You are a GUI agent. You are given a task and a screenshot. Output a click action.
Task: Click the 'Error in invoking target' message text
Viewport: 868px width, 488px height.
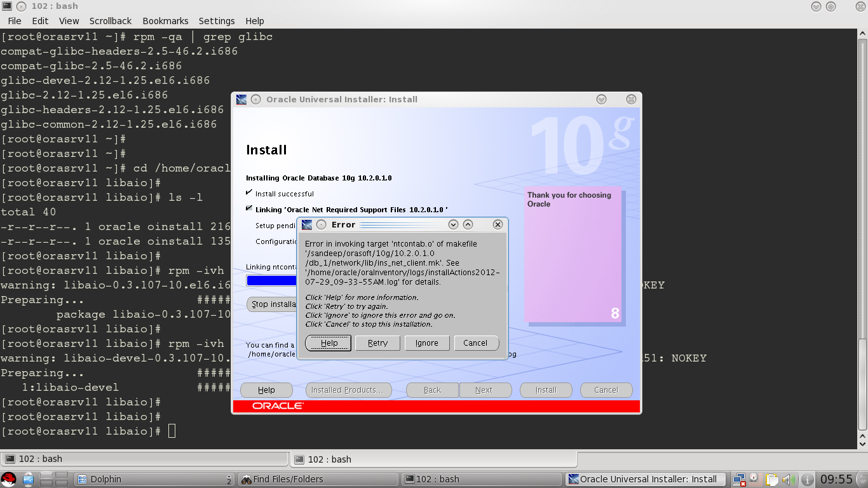point(402,262)
